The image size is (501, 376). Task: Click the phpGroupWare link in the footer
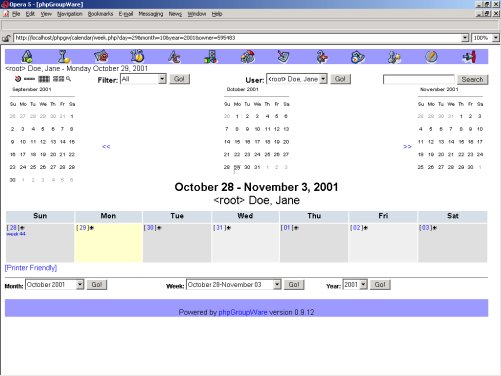click(243, 312)
